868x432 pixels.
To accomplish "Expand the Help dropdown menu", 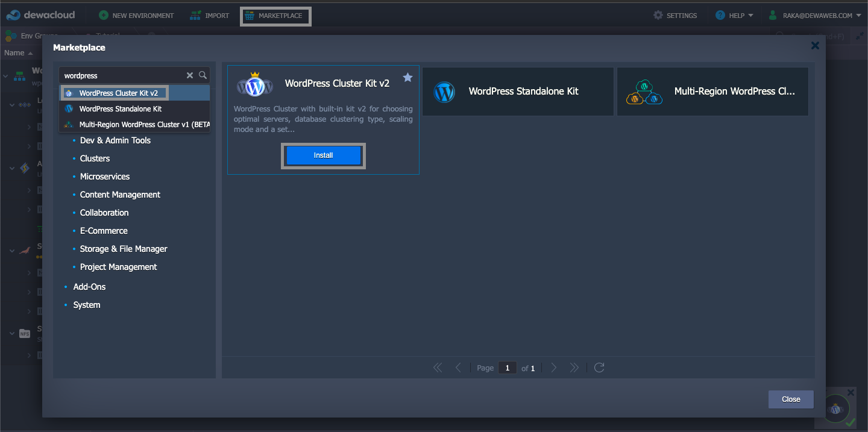I will click(734, 16).
